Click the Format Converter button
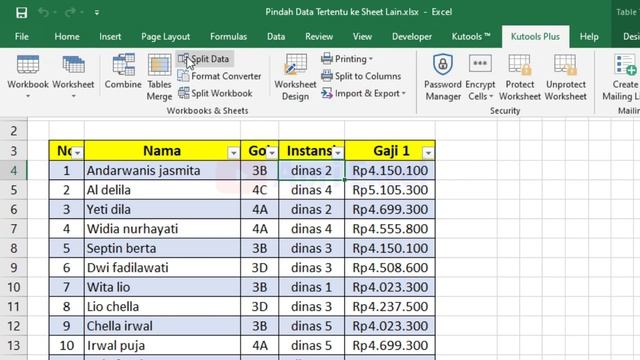 click(219, 76)
